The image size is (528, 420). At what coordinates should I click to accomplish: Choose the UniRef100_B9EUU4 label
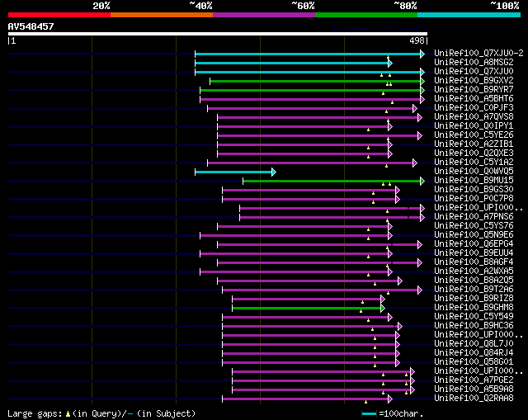(474, 253)
